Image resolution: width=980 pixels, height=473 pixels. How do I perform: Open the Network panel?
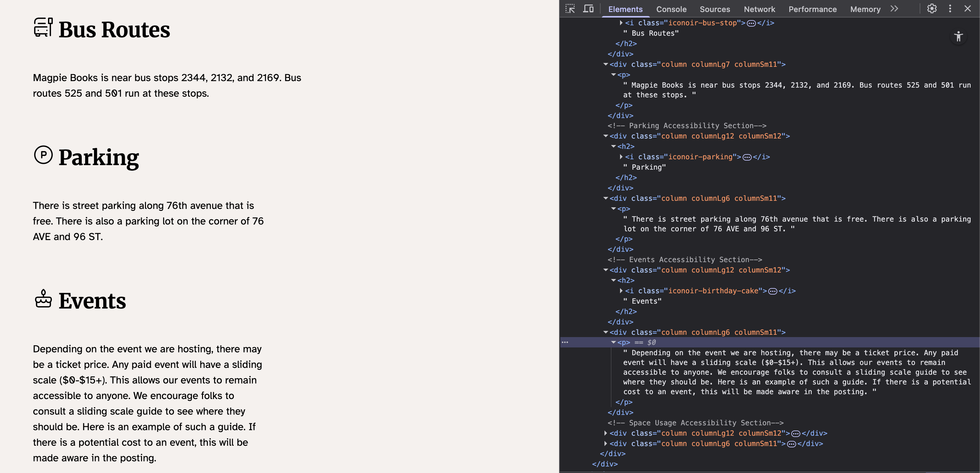click(759, 9)
